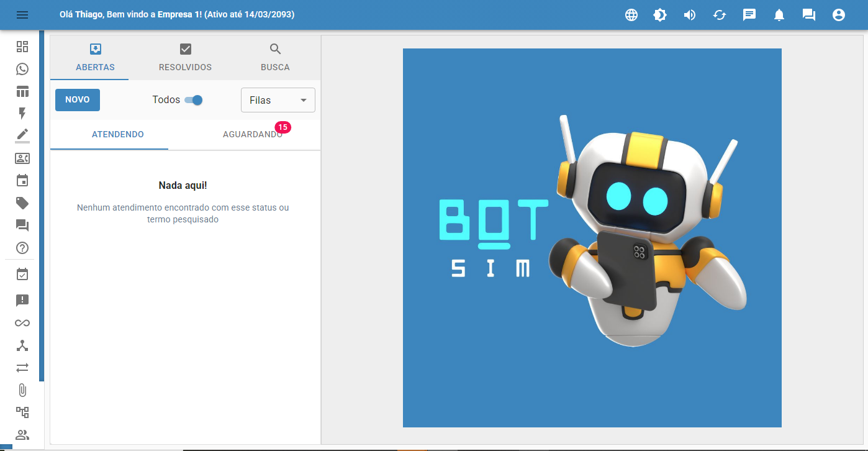The image size is (868, 451).
Task: Toggle the sound volume icon
Action: click(x=690, y=15)
